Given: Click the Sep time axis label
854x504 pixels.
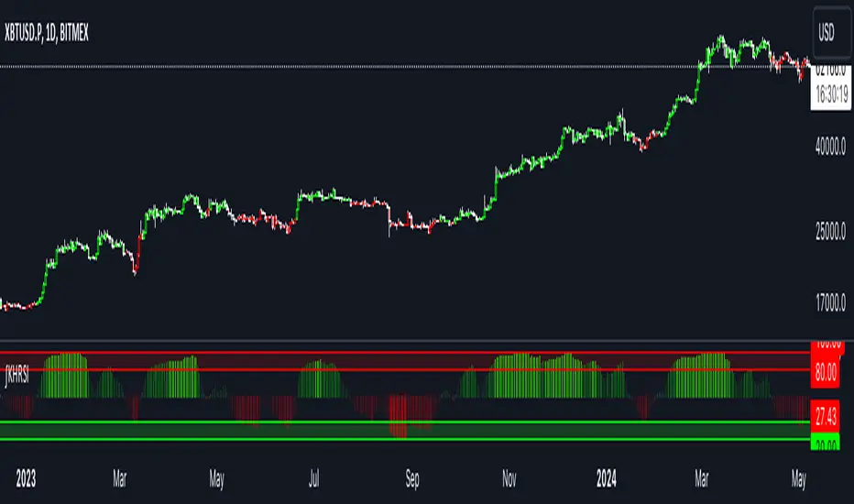Looking at the screenshot, I should (x=412, y=479).
